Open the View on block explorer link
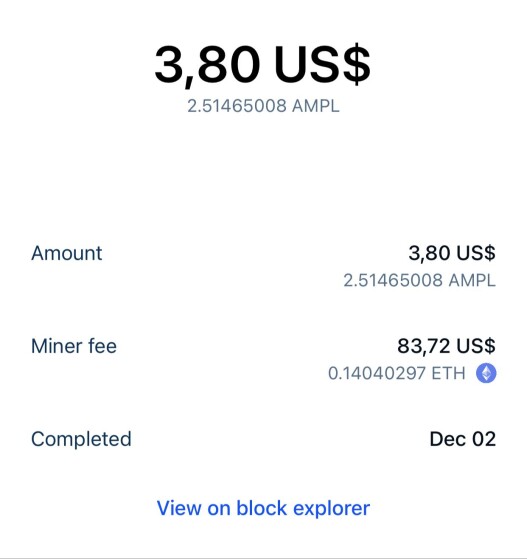Viewport: 527px width, 559px height. (263, 508)
